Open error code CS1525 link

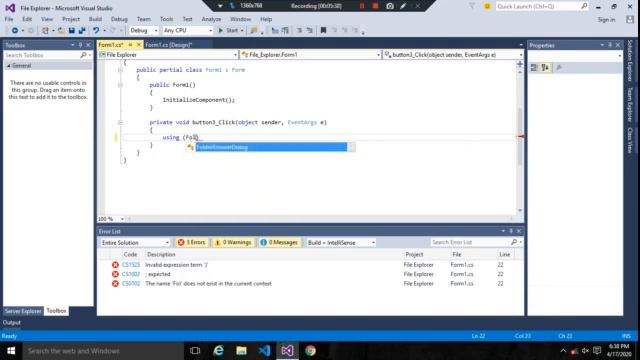click(x=131, y=265)
